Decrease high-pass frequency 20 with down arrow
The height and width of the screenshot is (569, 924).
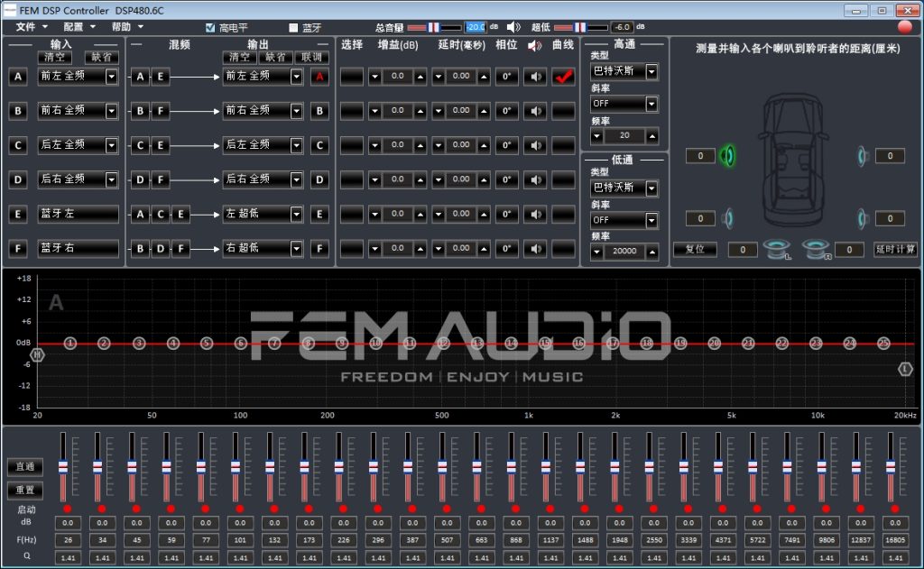pos(597,136)
